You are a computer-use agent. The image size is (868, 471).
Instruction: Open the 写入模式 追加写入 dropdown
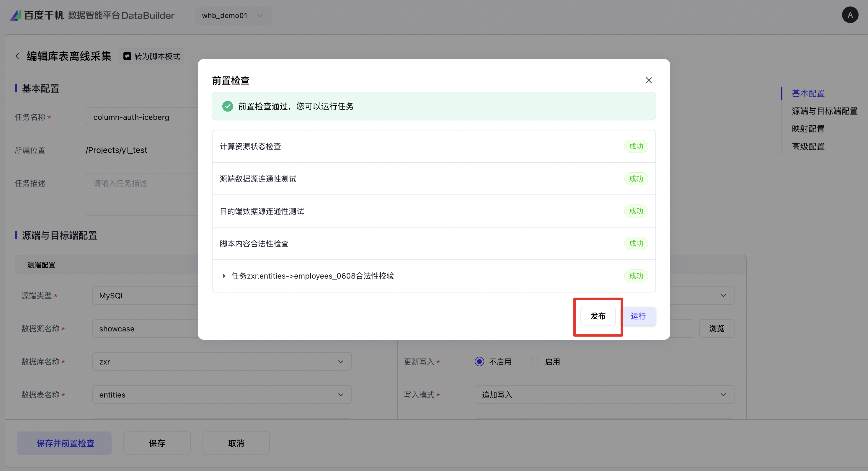click(604, 395)
